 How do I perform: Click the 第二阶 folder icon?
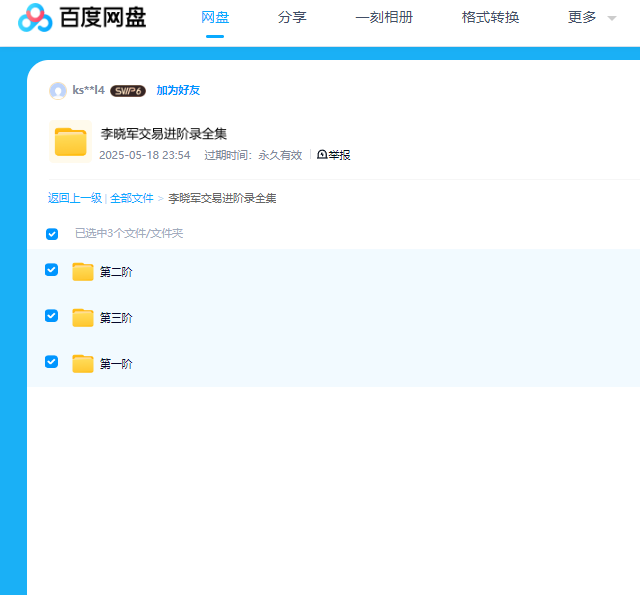83,271
